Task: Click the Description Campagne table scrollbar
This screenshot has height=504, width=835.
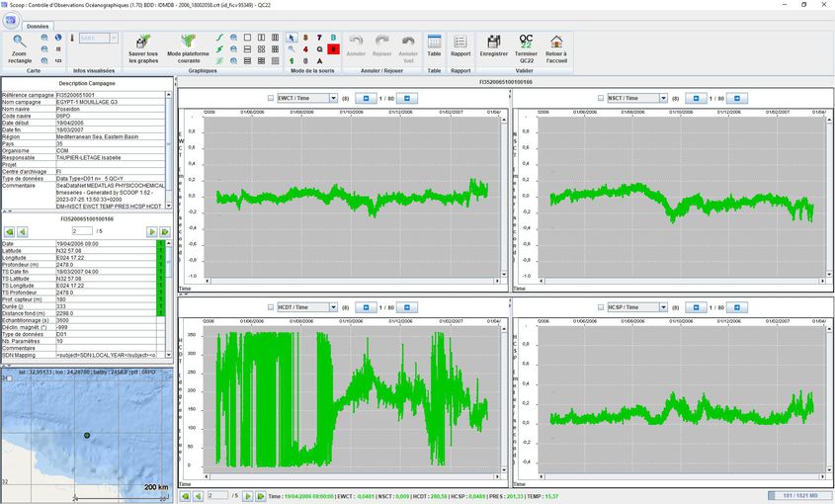Action: [x=169, y=150]
